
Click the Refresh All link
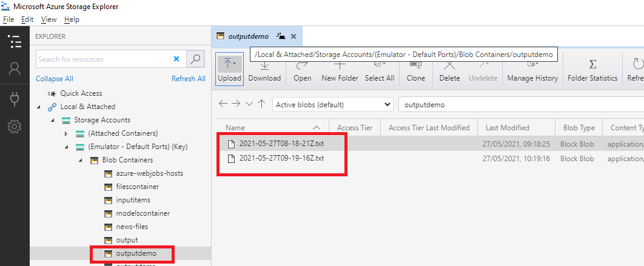(x=188, y=79)
